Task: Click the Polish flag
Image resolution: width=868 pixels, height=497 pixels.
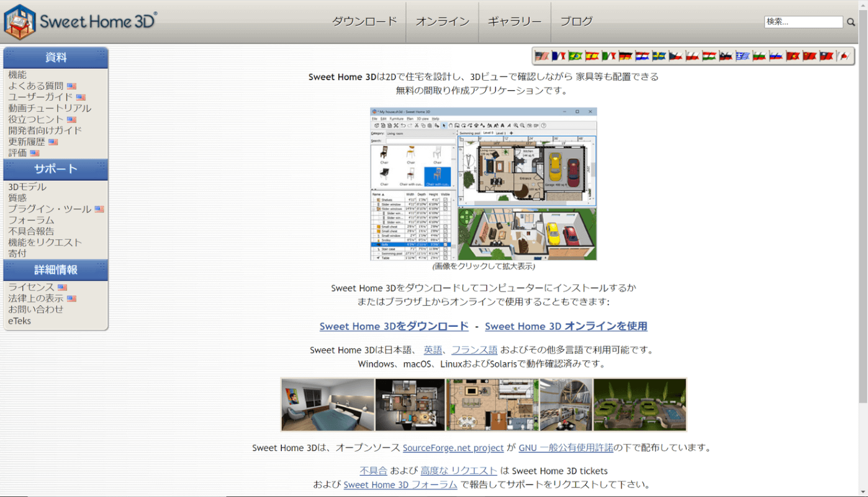Action: pos(693,56)
